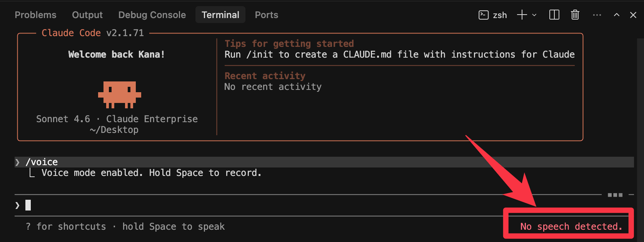Click the terminal vertical scrollbar

coord(640,115)
